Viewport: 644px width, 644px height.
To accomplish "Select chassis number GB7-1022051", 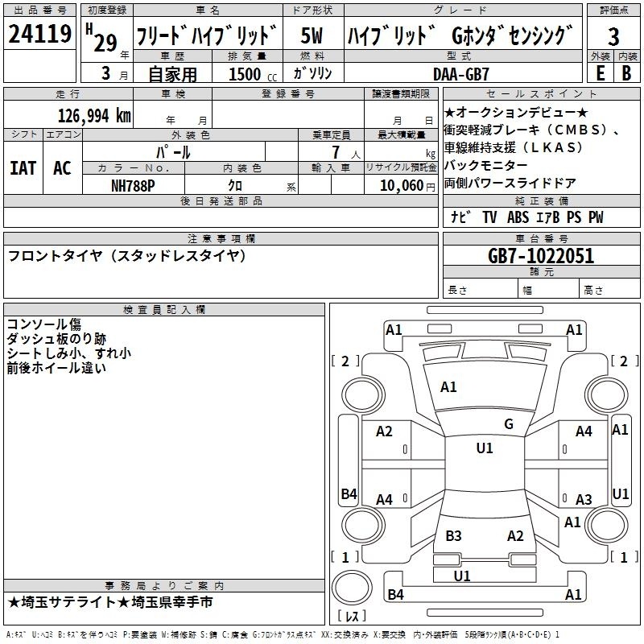I will coord(541,256).
